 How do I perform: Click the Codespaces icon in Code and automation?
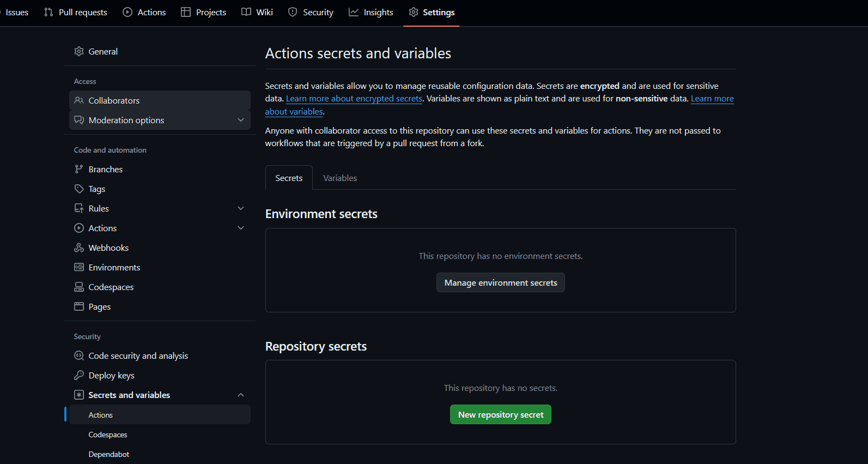click(x=79, y=287)
